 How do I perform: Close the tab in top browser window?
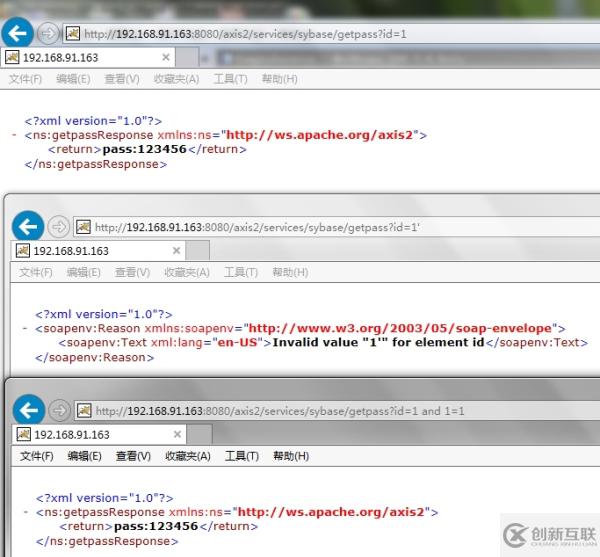click(166, 57)
